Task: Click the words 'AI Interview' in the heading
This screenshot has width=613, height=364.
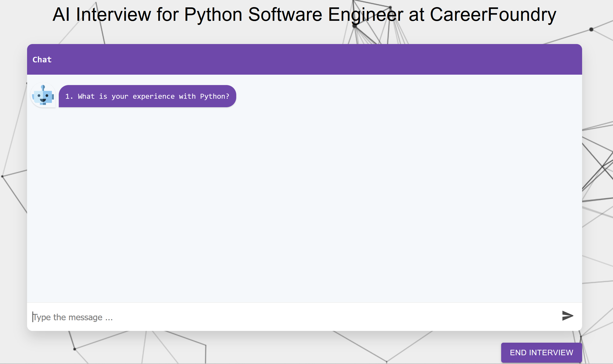Action: [x=101, y=14]
